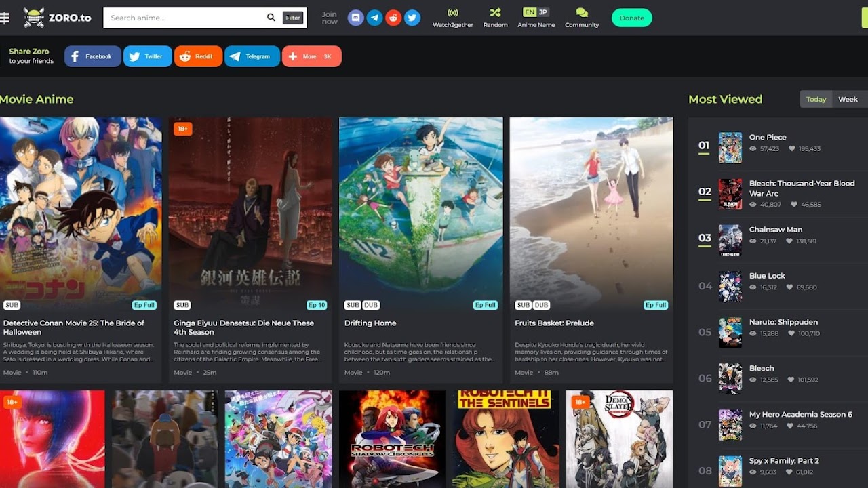Viewport: 868px width, 488px height.
Task: Select the Week tab in Most Viewed
Action: pos(848,99)
